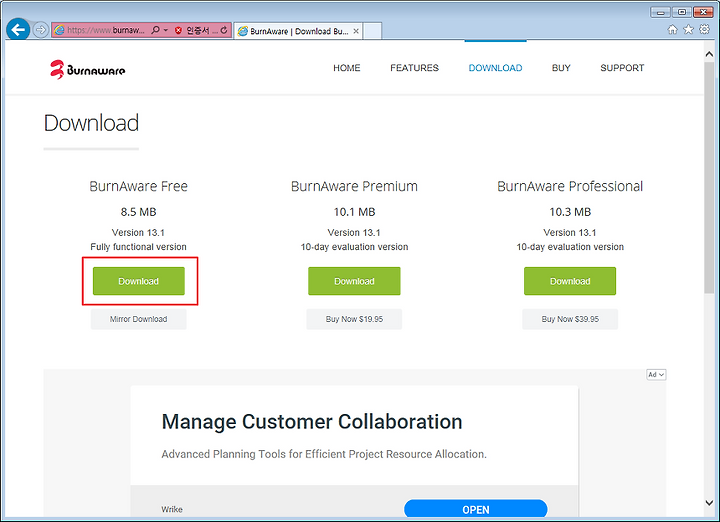The image size is (720, 522).
Task: Click the 10.3 MB size text
Action: [x=570, y=212]
